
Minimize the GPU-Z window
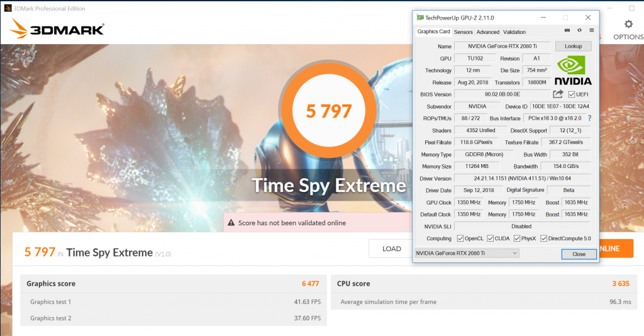click(543, 18)
